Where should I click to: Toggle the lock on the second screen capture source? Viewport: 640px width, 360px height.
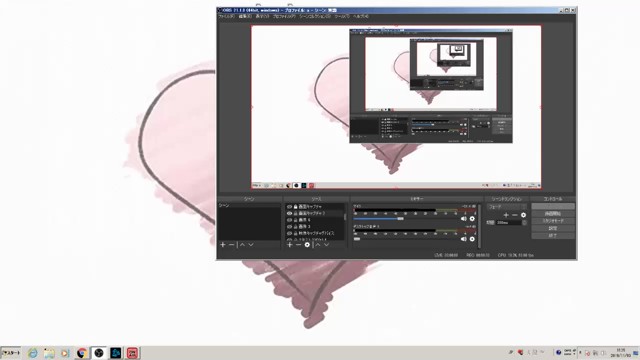pyautogui.click(x=295, y=213)
